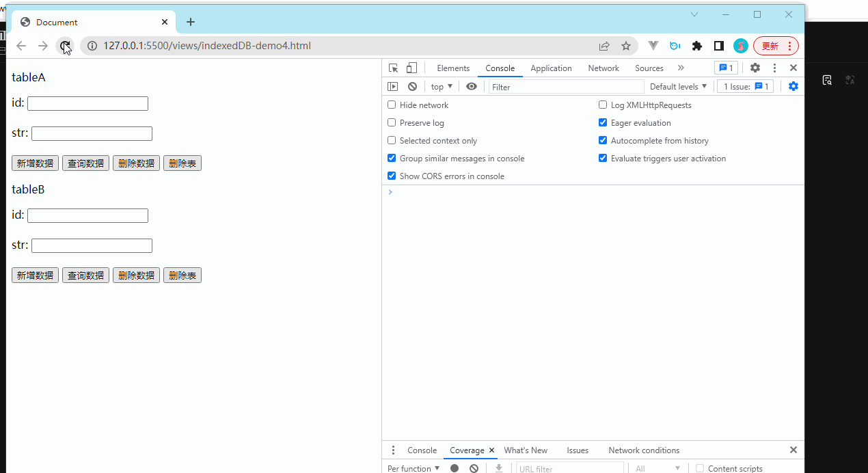
Task: Bookmark this page with the star icon
Action: coord(625,46)
